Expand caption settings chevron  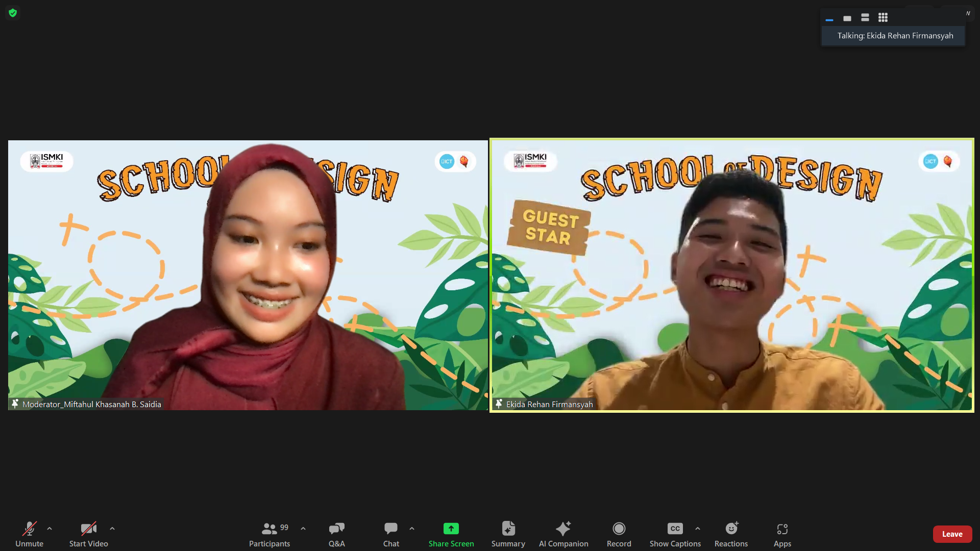tap(698, 529)
